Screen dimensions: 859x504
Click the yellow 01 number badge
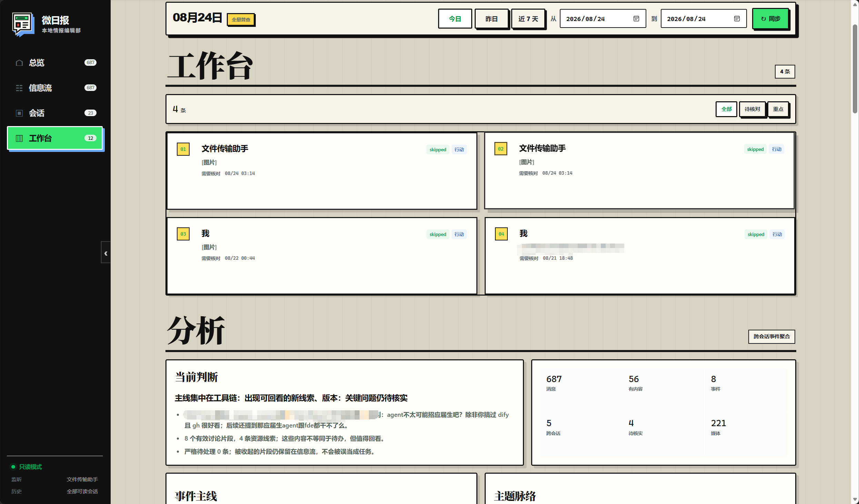[183, 149]
